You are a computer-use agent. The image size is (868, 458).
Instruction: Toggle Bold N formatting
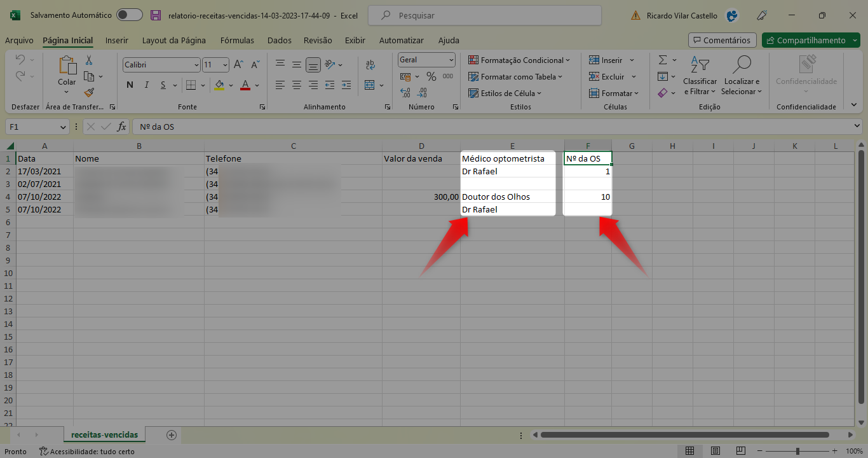tap(130, 85)
